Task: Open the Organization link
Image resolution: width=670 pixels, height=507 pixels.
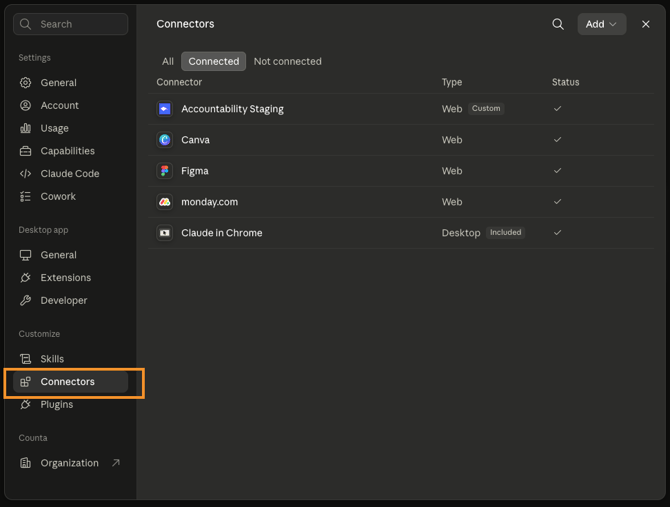Action: (71, 463)
